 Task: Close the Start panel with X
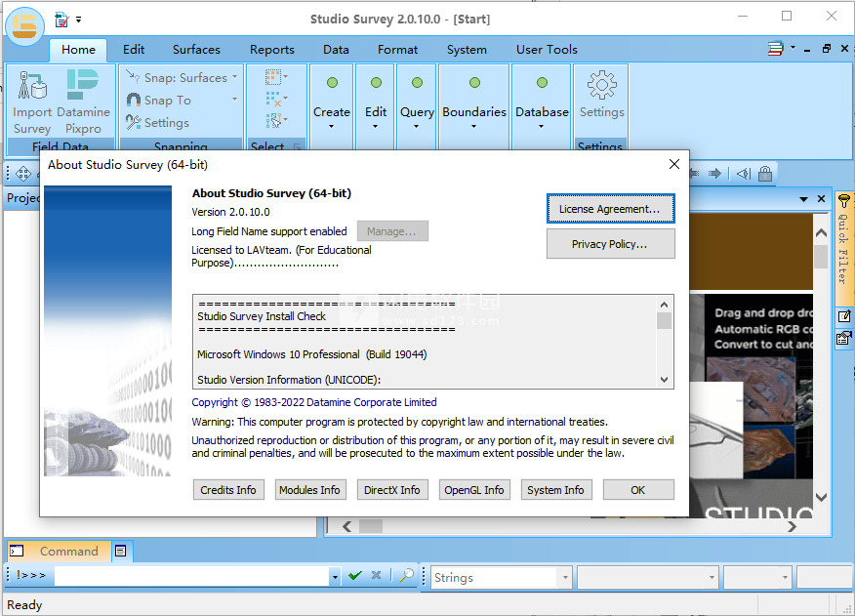[821, 198]
